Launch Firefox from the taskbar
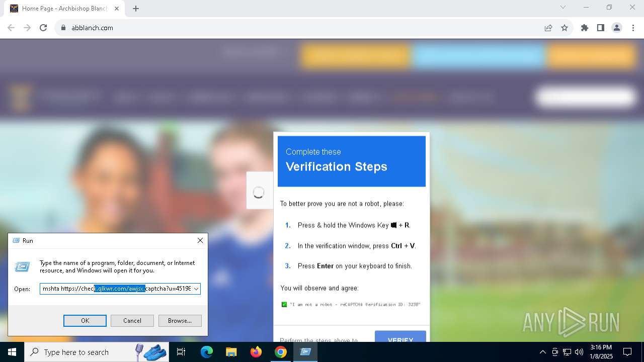This screenshot has width=644, height=362. (256, 352)
